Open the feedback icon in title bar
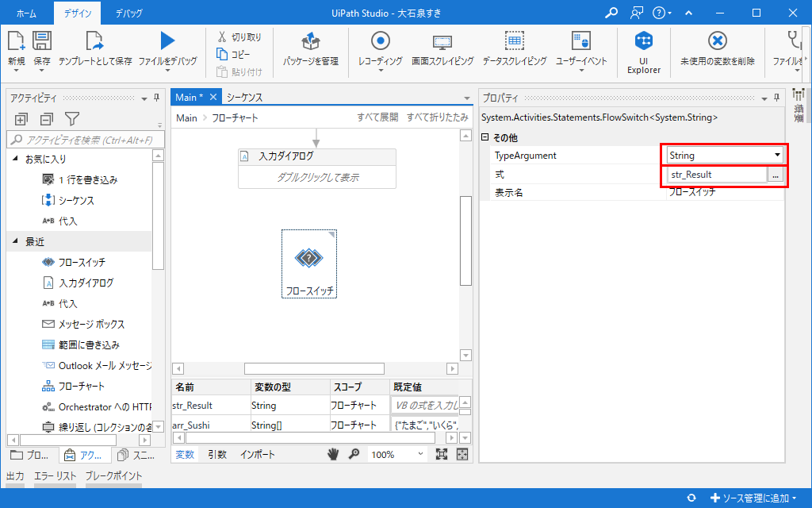This screenshot has width=812, height=508. (637, 13)
